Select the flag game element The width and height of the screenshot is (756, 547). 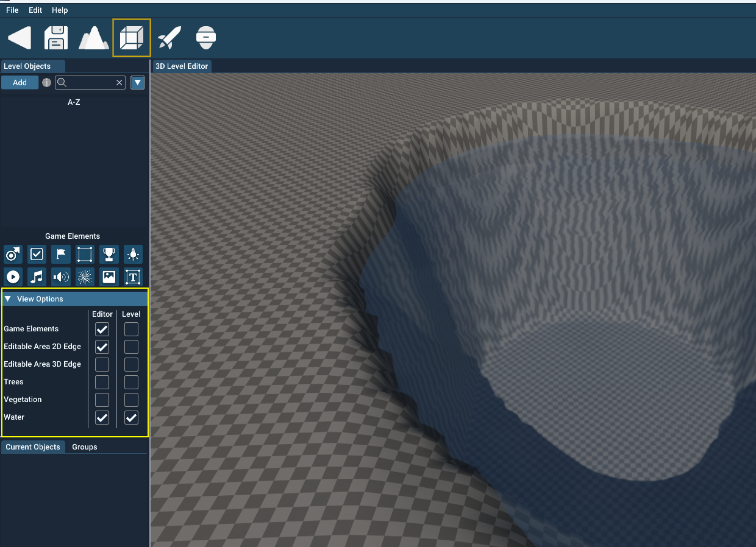60,254
